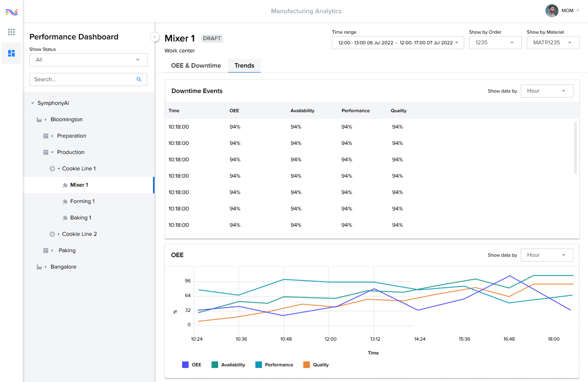588x382 pixels.
Task: Switch to the OEE & Downtime tab
Action: point(196,65)
